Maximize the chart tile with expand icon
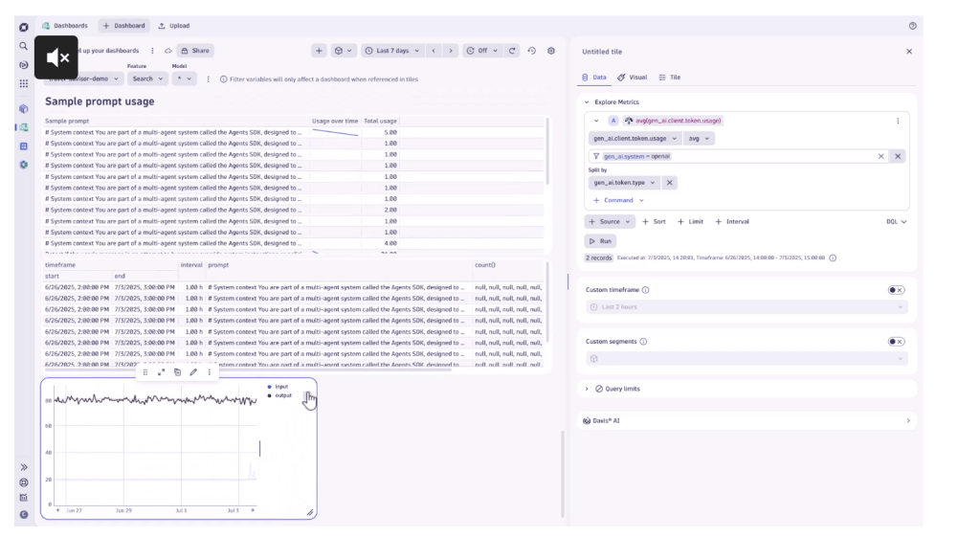Screen dimensions: 980x560 161,372
